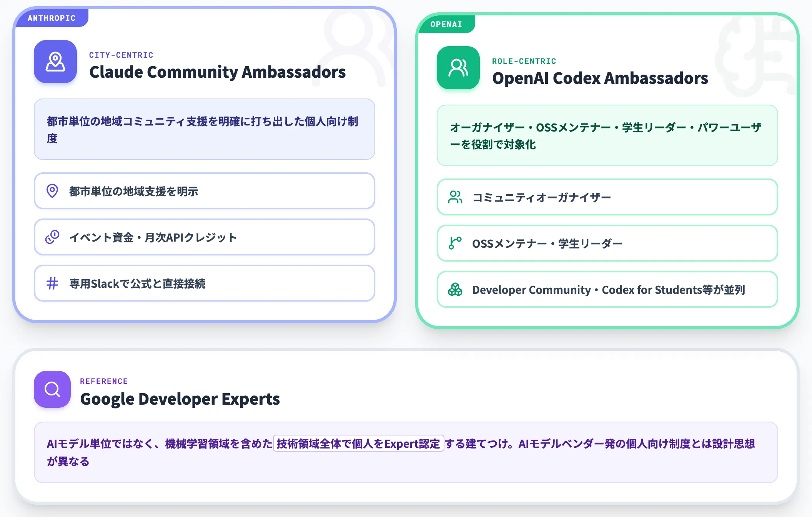Click the コミュニティオーガナイザー text
This screenshot has width=812, height=517.
pos(542,197)
